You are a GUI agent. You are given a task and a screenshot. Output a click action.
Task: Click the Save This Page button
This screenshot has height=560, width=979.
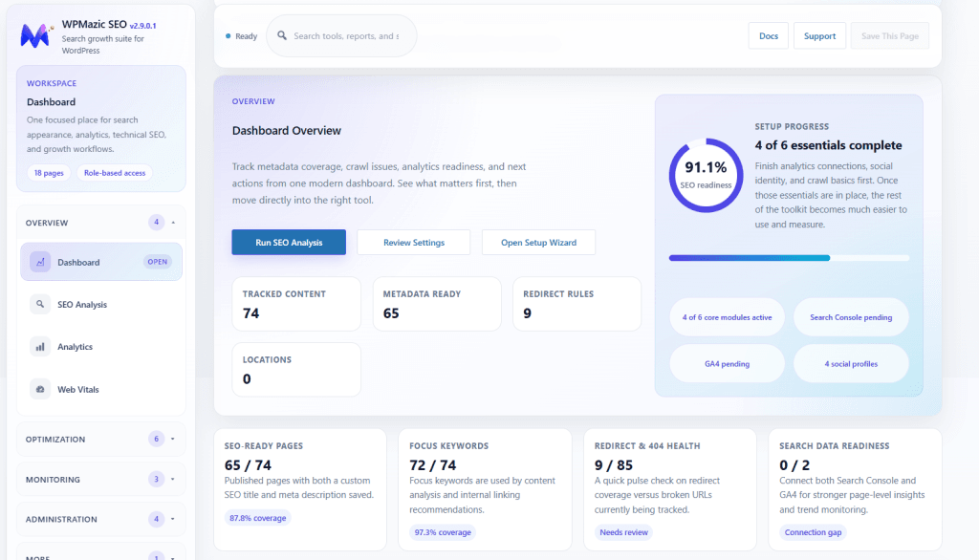(x=890, y=35)
